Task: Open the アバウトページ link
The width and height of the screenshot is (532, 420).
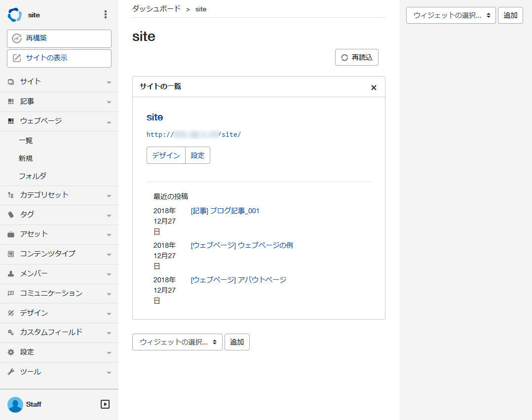Action: pyautogui.click(x=238, y=280)
